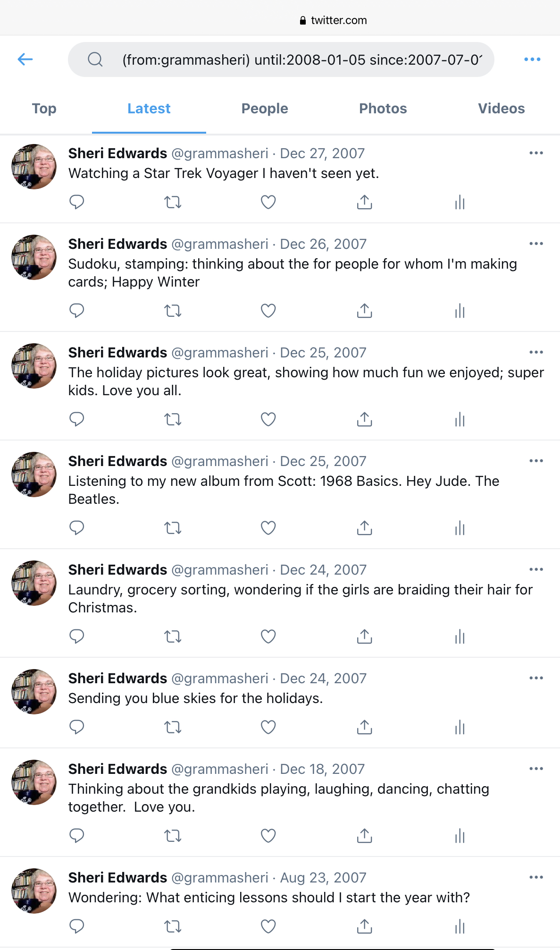Open the Videos tab
This screenshot has height=950, width=560.
[x=501, y=109]
